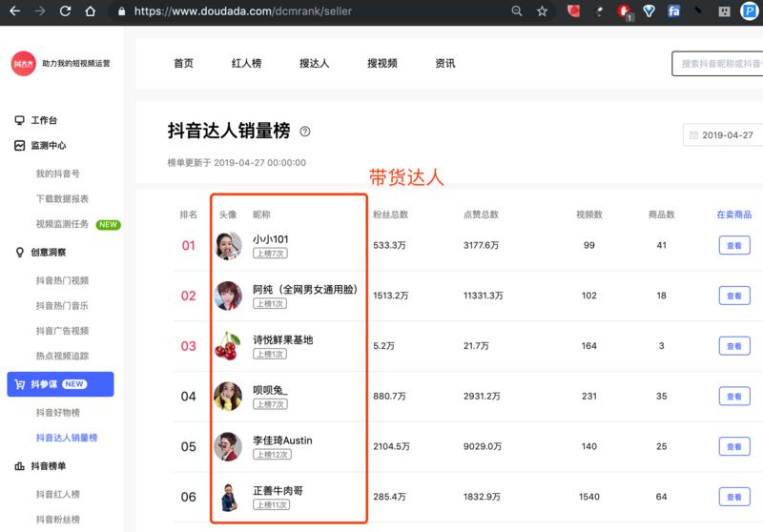
Task: Click the 监测中心 chart icon
Action: click(19, 146)
